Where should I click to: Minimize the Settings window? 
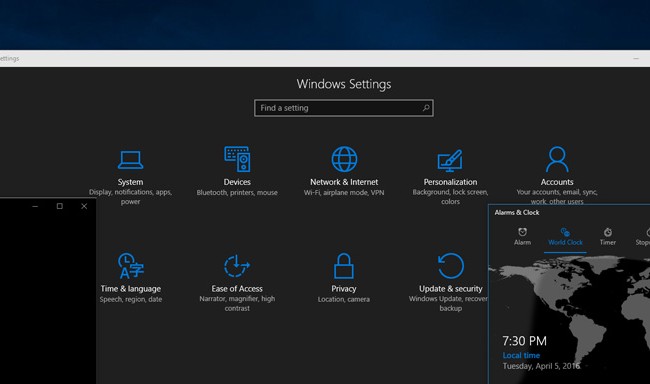tap(636, 58)
